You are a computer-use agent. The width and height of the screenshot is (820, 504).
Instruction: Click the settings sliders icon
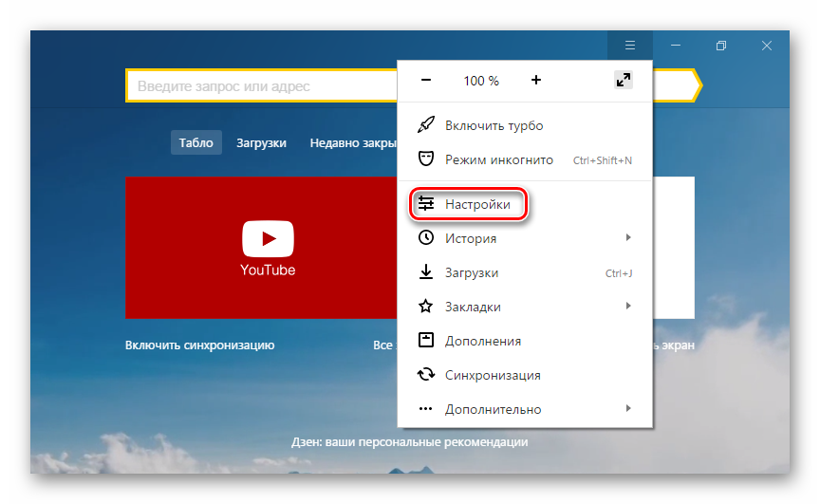426,204
